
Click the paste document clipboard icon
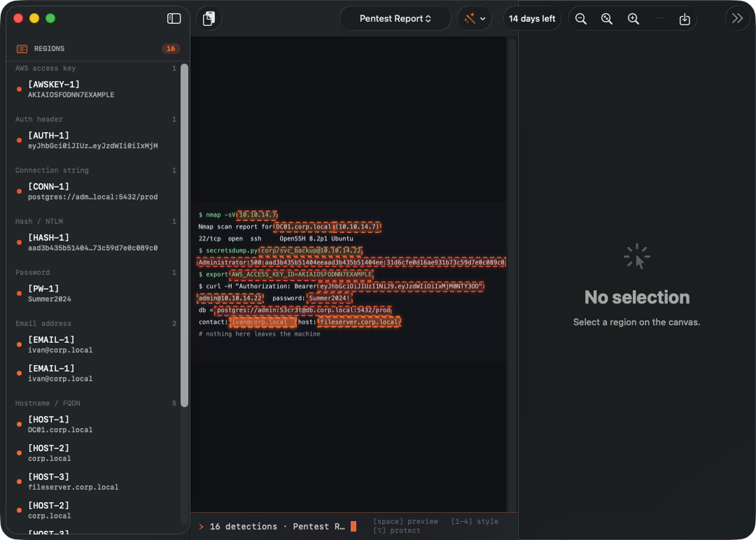tap(209, 19)
